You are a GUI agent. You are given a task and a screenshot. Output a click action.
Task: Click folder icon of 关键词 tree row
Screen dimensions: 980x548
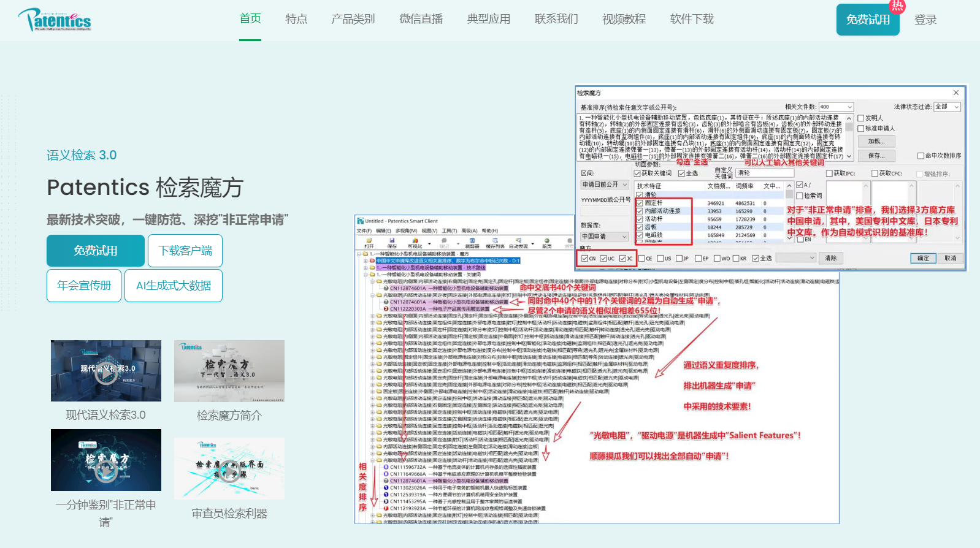click(x=372, y=275)
